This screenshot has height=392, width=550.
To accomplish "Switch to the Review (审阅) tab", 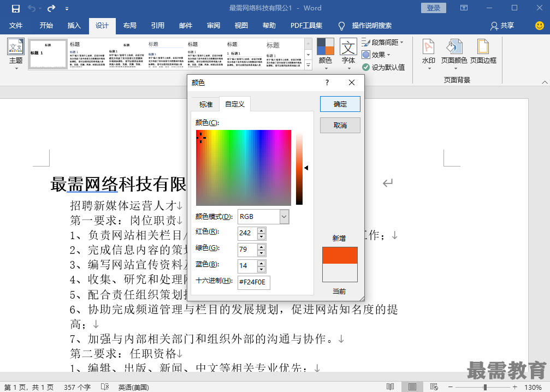I will [x=213, y=26].
